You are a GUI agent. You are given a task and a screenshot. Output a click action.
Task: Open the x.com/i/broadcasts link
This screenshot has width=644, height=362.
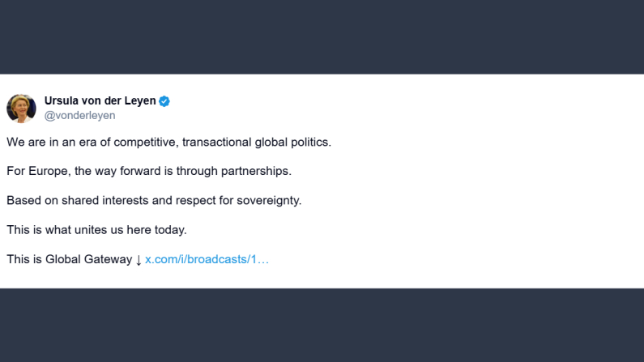coord(207,259)
